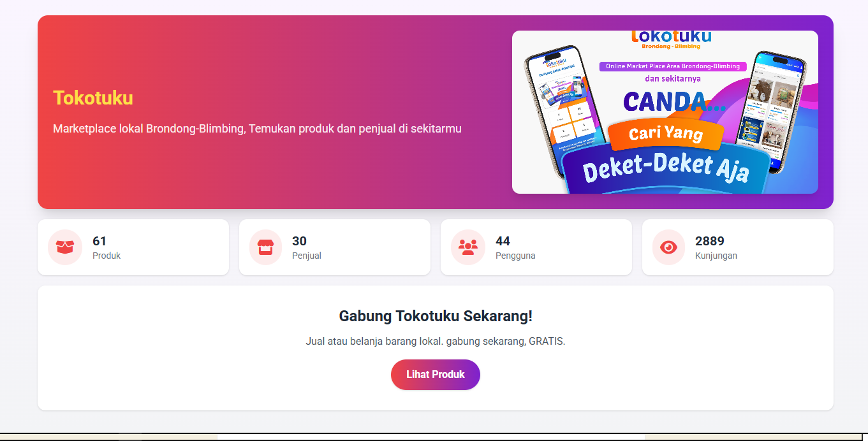This screenshot has height=441, width=868.
Task: Select the Kunjungan label text
Action: 716,256
